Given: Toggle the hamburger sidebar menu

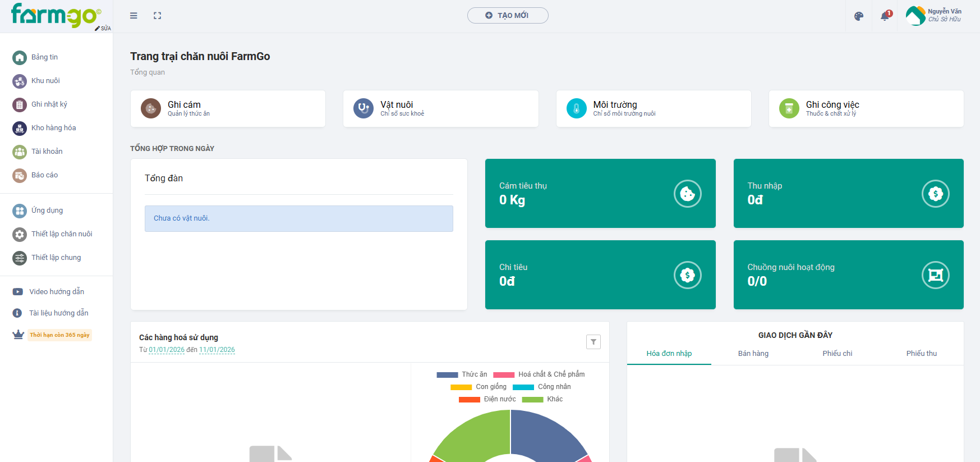Looking at the screenshot, I should point(134,16).
